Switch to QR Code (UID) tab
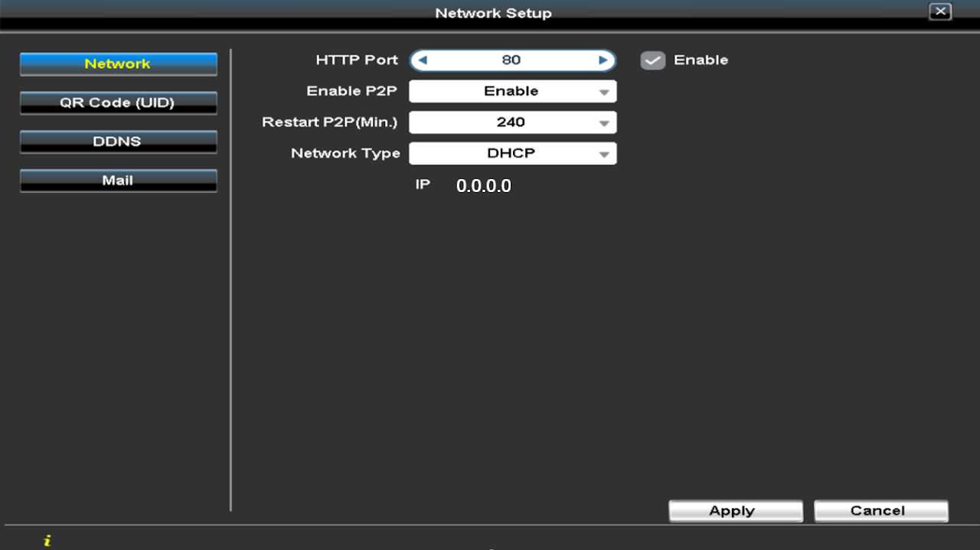The width and height of the screenshot is (980, 550). 119,103
